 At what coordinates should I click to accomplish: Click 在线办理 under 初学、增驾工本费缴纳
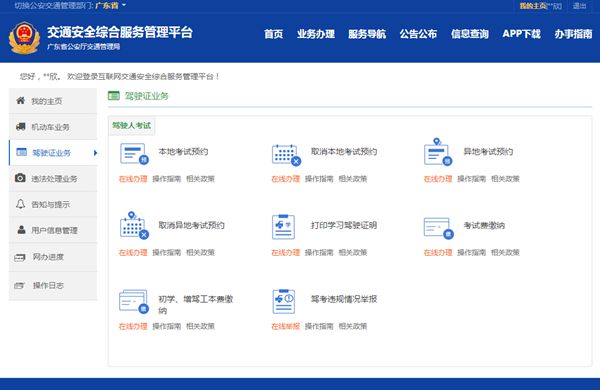pos(133,326)
